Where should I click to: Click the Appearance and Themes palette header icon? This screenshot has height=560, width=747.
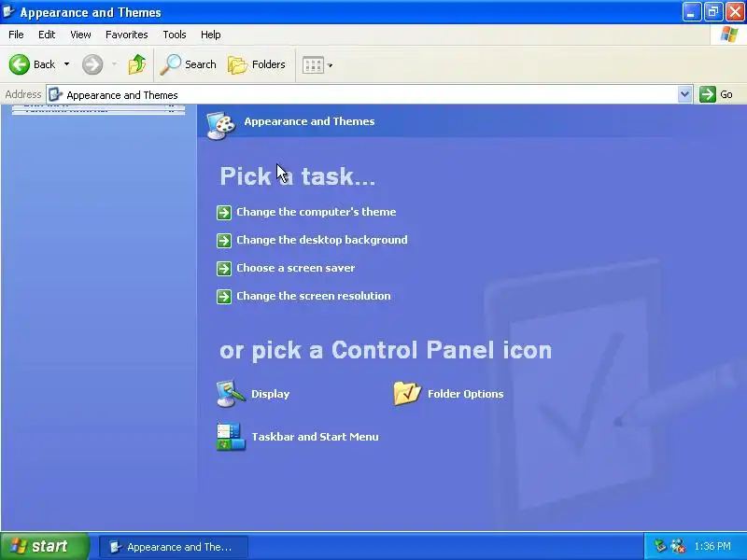pyautogui.click(x=221, y=125)
